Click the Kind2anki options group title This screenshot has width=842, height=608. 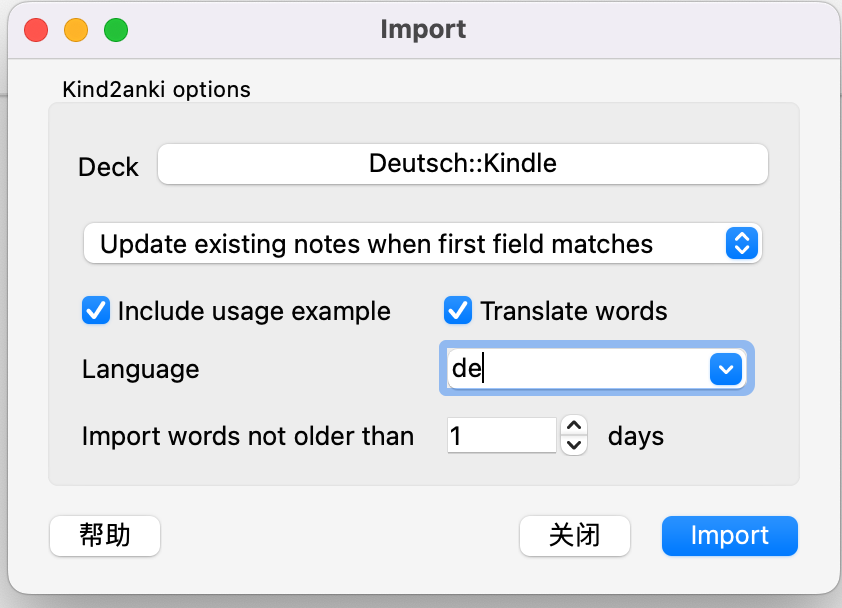click(x=156, y=90)
